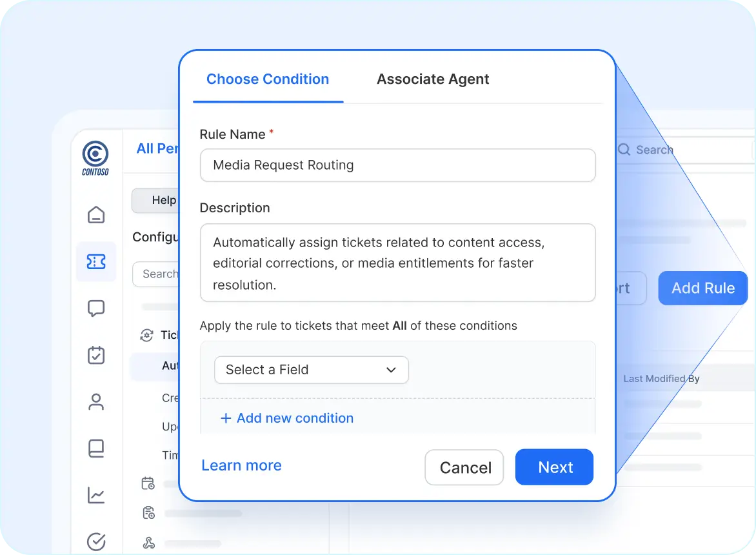Open the contacts person icon

pyautogui.click(x=96, y=401)
